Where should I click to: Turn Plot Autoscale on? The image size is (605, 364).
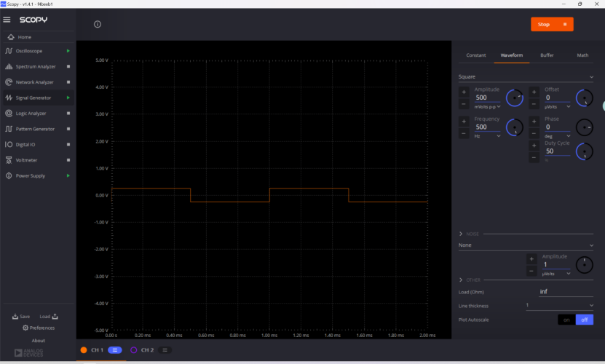[566, 320]
